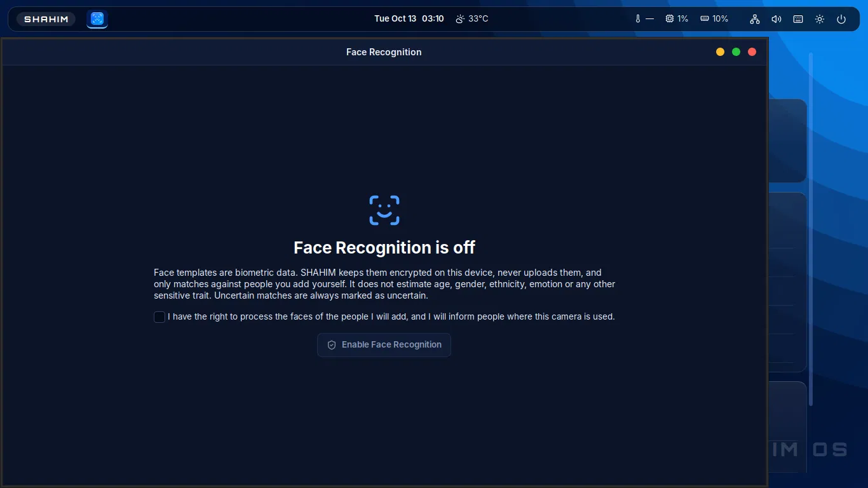Click the shield icon on Enable button
The image size is (868, 488).
click(332, 344)
